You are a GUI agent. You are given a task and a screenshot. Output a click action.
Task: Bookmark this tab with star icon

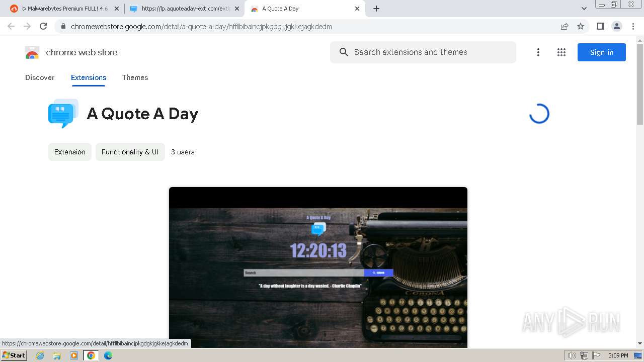(581, 27)
